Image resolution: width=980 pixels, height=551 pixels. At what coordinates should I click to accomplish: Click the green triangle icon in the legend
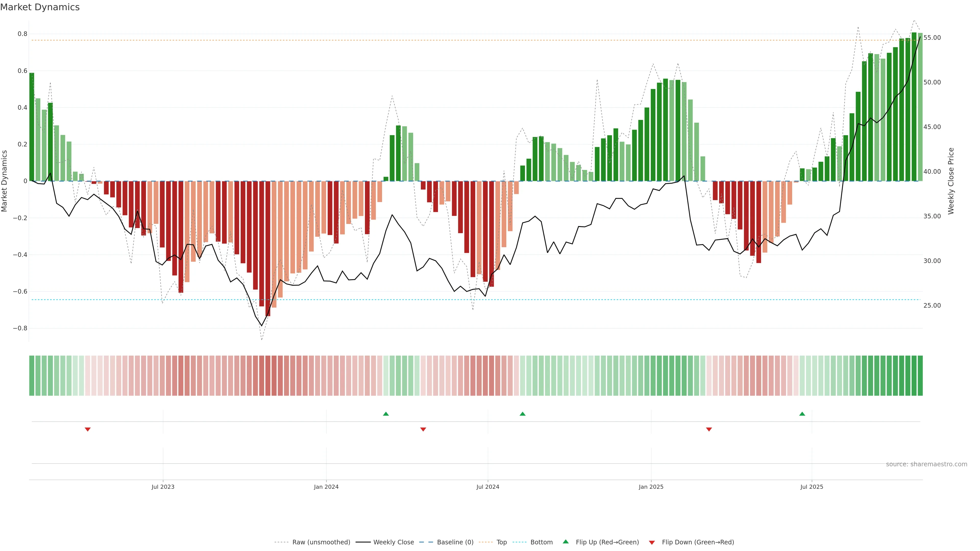click(566, 542)
